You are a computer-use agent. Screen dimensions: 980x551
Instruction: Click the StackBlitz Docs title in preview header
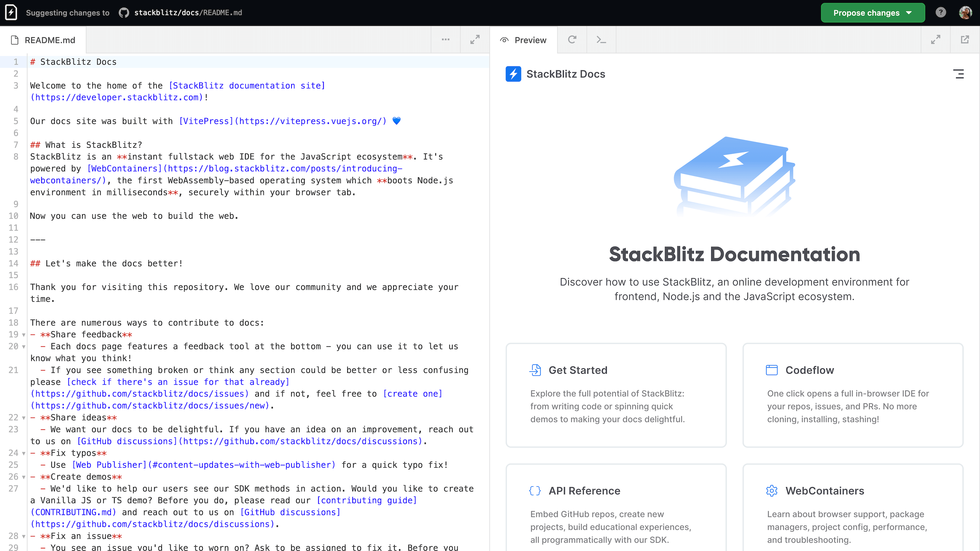tap(566, 74)
